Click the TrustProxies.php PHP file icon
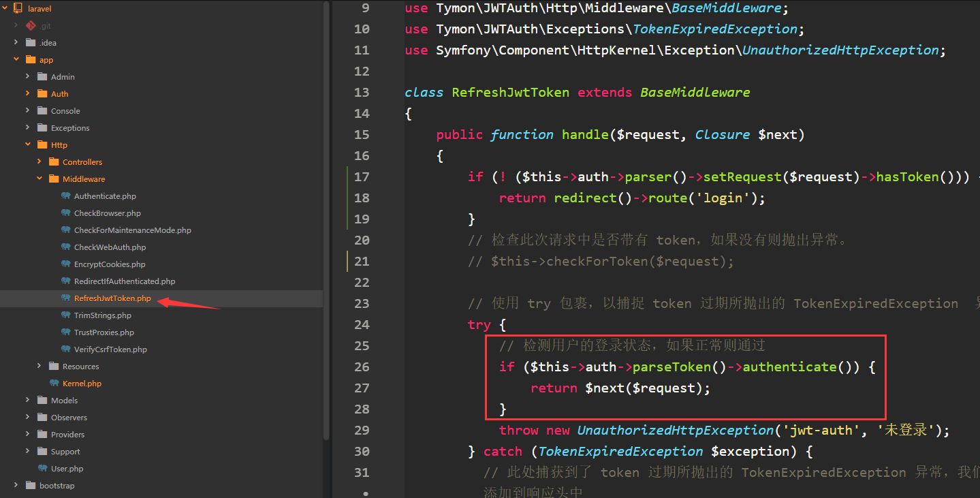The height and width of the screenshot is (498, 980). (65, 332)
